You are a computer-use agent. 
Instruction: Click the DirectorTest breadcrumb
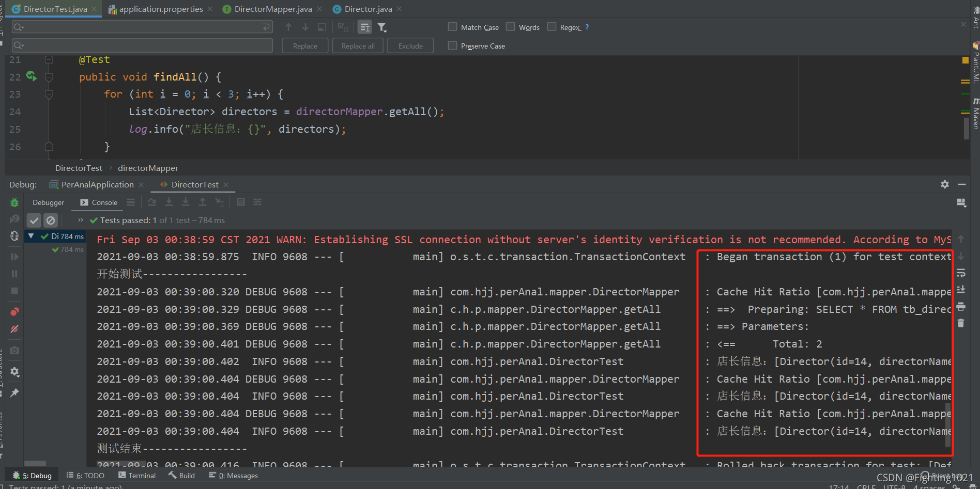click(79, 168)
